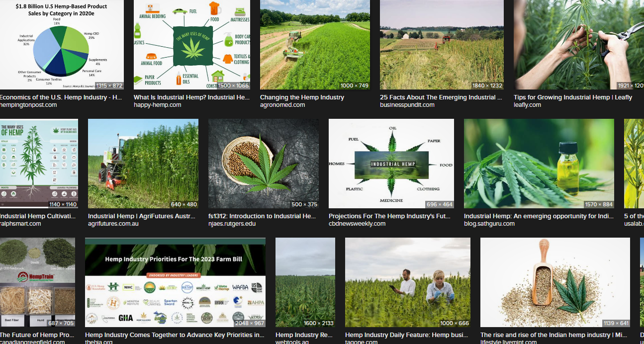This screenshot has width=644, height=344.
Task: Click the '500 × 375' size badge
Action: 304,204
